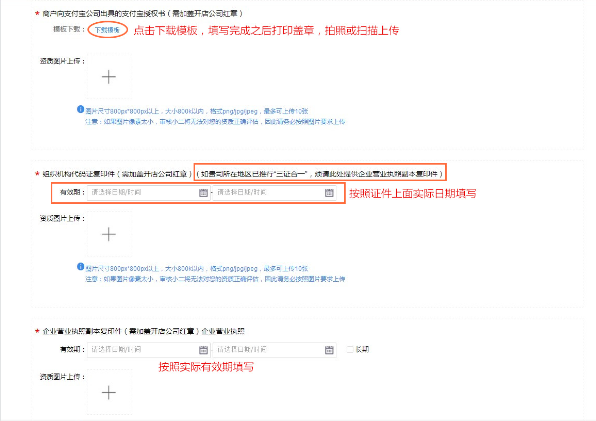Select the organization code validity end date field
Image resolution: width=596 pixels, height=421 pixels.
pos(274,193)
